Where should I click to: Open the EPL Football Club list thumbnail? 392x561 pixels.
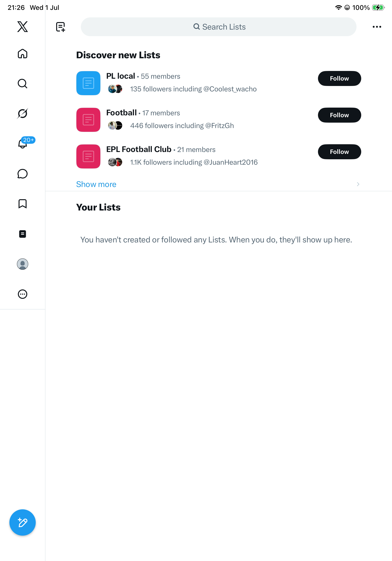[88, 156]
